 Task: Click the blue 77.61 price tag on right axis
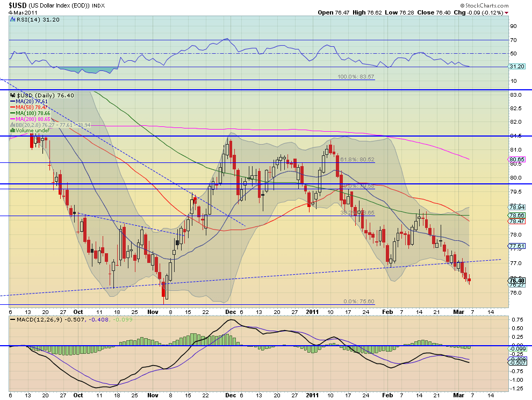517,246
